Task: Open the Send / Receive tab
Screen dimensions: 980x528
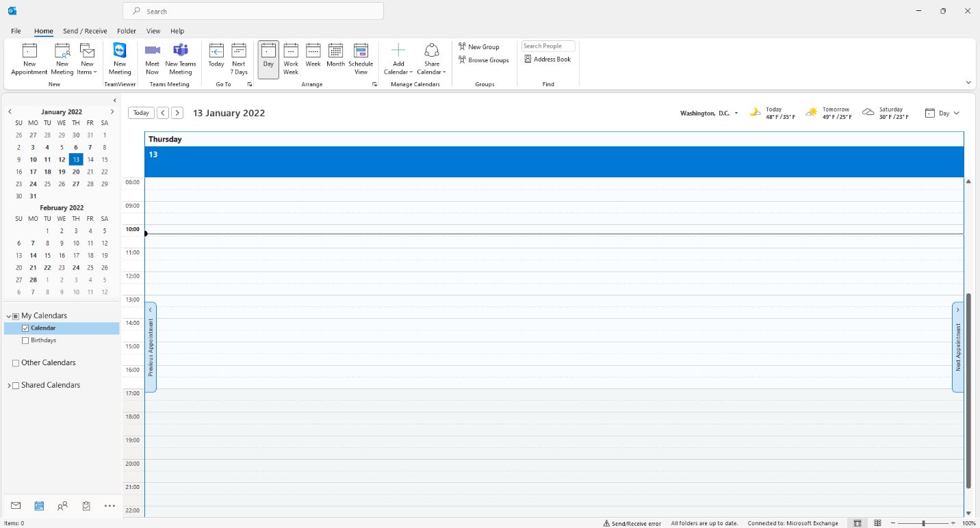Action: [x=85, y=31]
